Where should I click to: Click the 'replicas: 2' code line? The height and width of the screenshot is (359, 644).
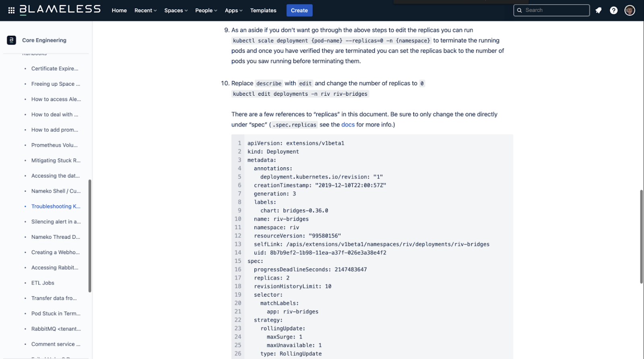[x=272, y=278]
